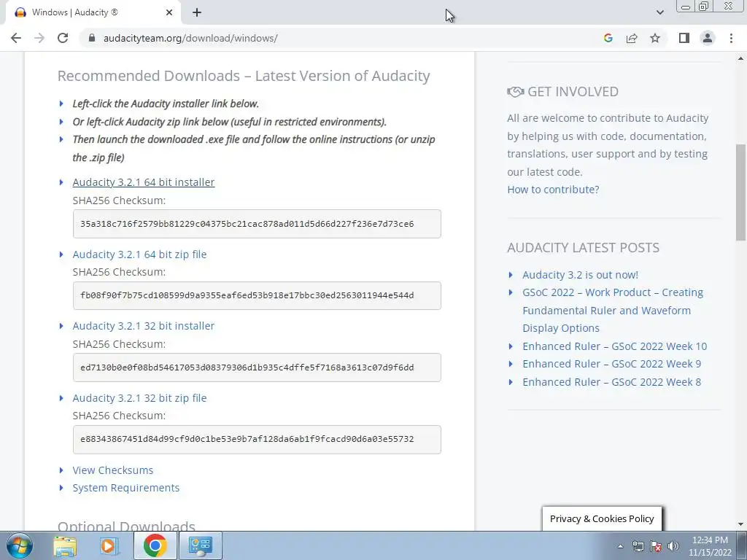Click the network status tray icon
747x560 pixels.
pos(638,546)
